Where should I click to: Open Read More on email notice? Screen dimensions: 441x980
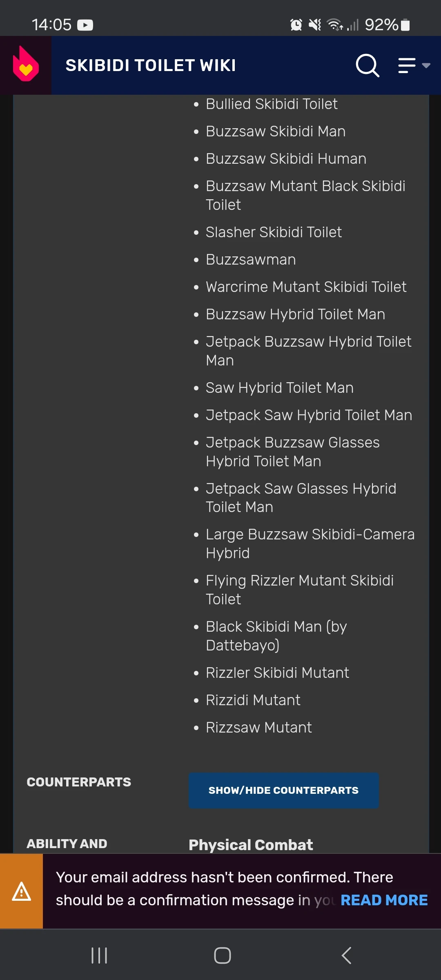(384, 900)
